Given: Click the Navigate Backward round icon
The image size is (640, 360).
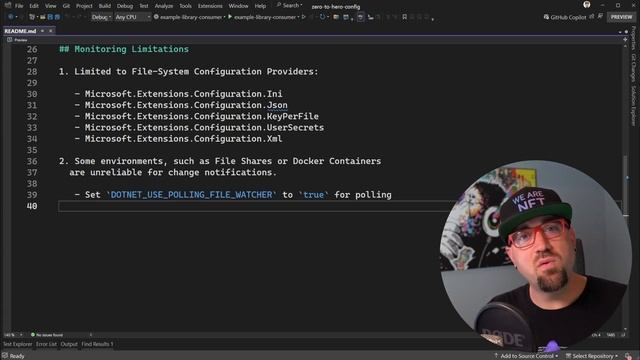Looking at the screenshot, I should (x=11, y=17).
